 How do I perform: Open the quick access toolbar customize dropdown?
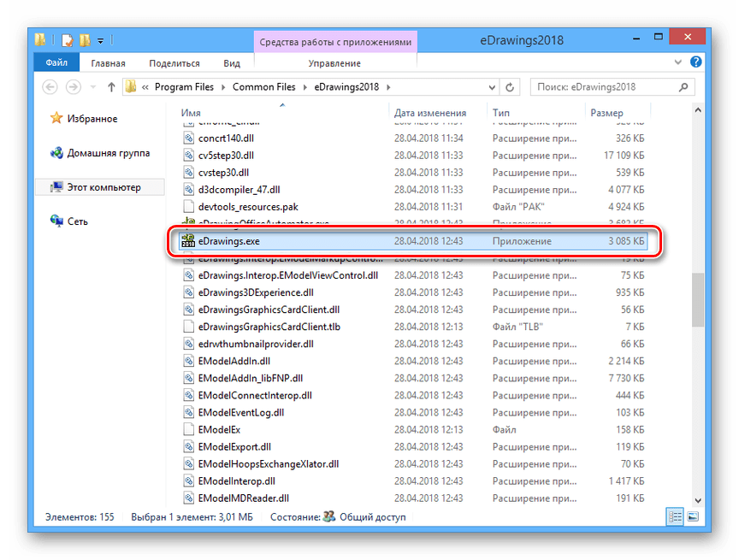point(101,40)
